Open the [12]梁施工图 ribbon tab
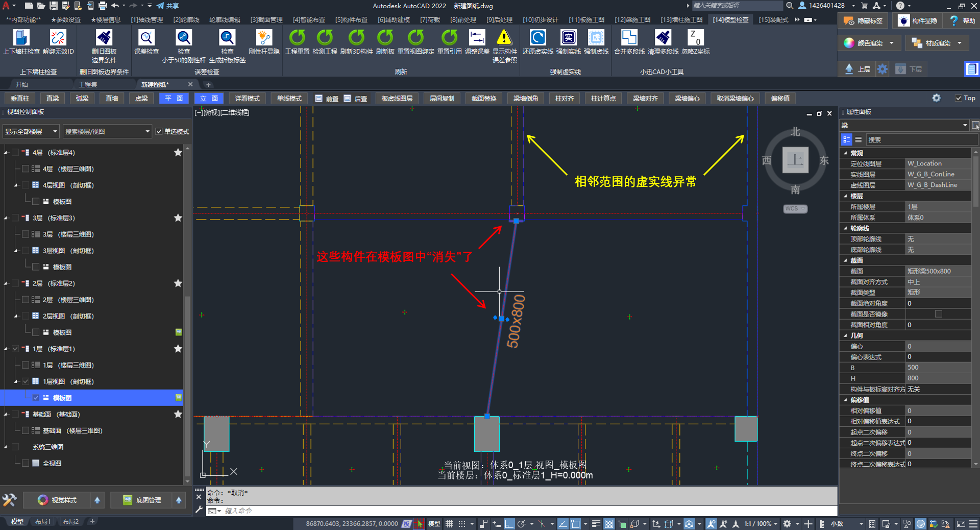 coord(632,20)
